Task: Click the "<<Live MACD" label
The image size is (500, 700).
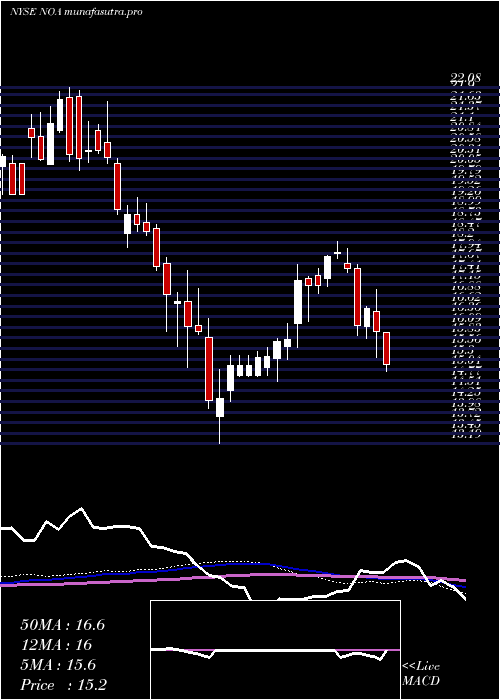Action: tap(421, 674)
